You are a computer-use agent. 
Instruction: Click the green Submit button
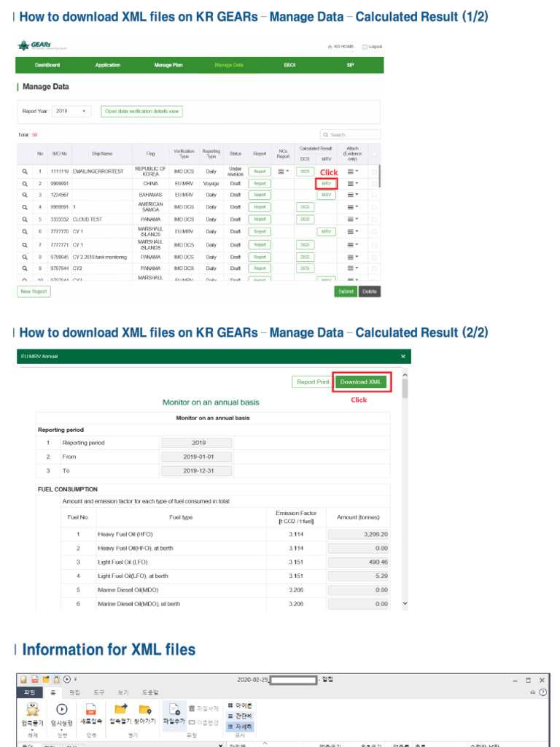346,292
